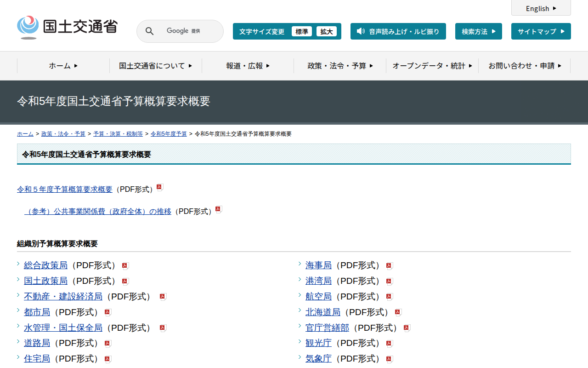Click PDF icon next to 不動産・建設経済局

coord(163,297)
